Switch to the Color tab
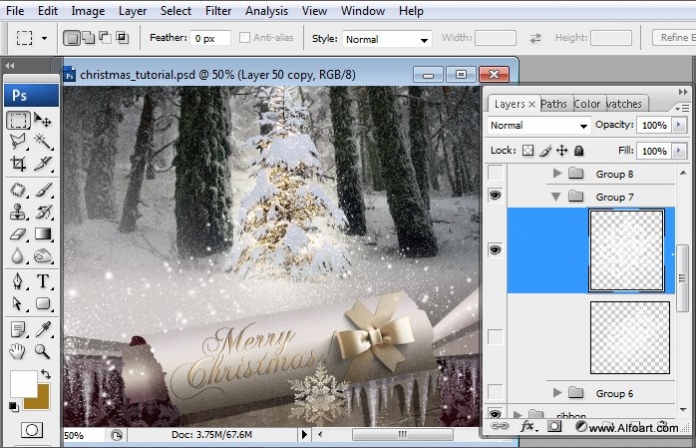The width and height of the screenshot is (696, 448). click(587, 104)
